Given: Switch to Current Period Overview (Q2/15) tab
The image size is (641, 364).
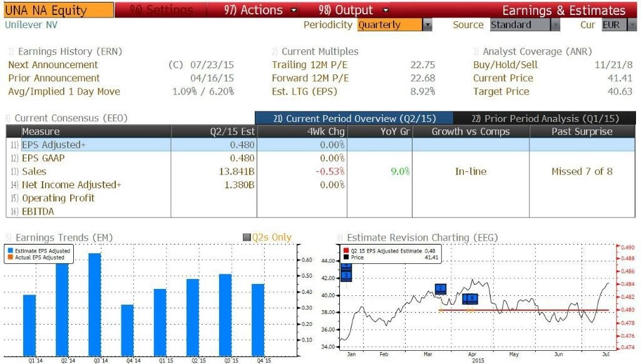Looking at the screenshot, I should pos(354,118).
